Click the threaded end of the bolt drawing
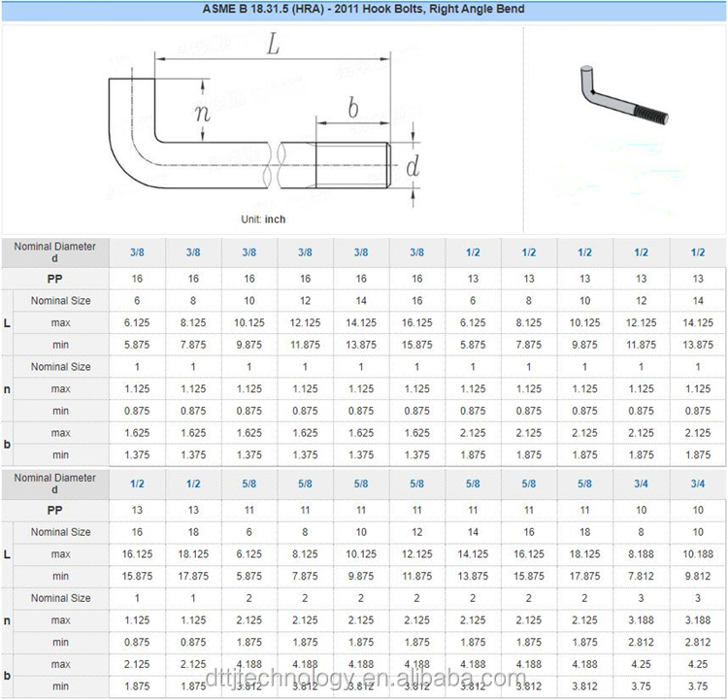 tap(351, 166)
